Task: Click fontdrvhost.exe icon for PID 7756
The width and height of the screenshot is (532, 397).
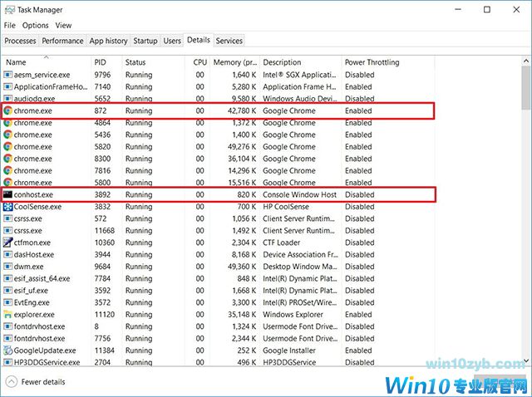Action: point(7,338)
